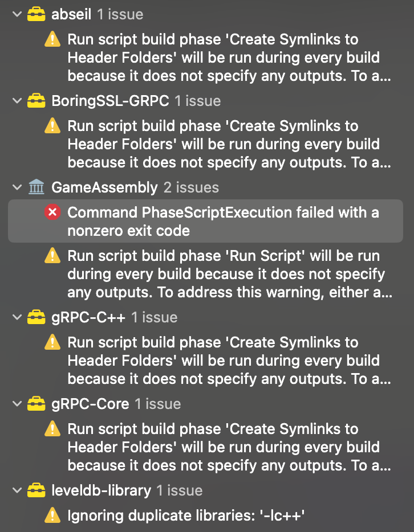Click the 'Run Script' warning triangle icon
Image resolution: width=414 pixels, height=532 pixels.
click(52, 256)
